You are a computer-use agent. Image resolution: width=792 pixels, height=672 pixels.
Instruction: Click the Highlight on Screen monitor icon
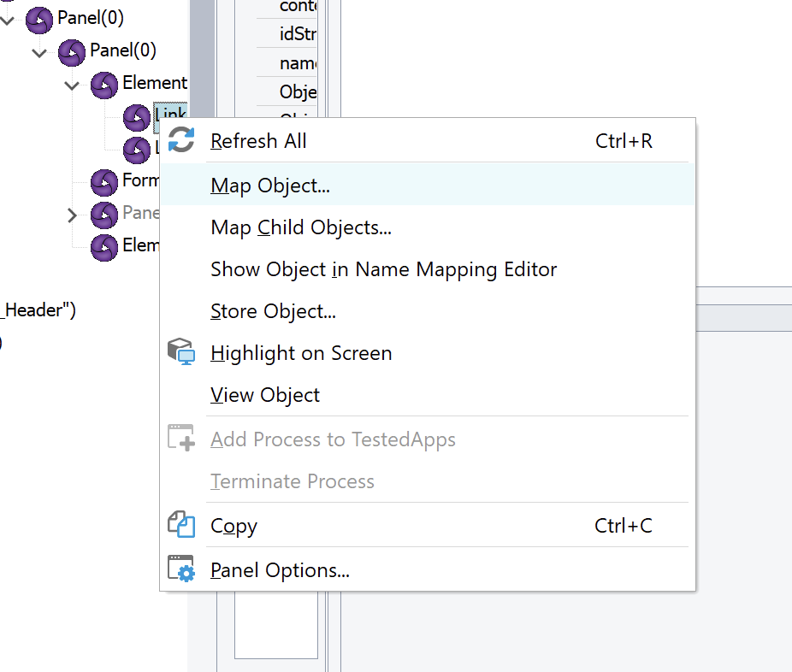tap(181, 352)
